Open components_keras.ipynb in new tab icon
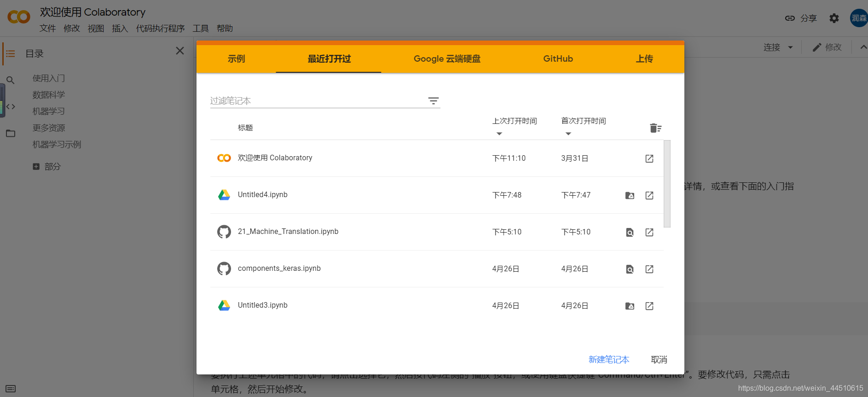The height and width of the screenshot is (397, 868). pos(649,269)
